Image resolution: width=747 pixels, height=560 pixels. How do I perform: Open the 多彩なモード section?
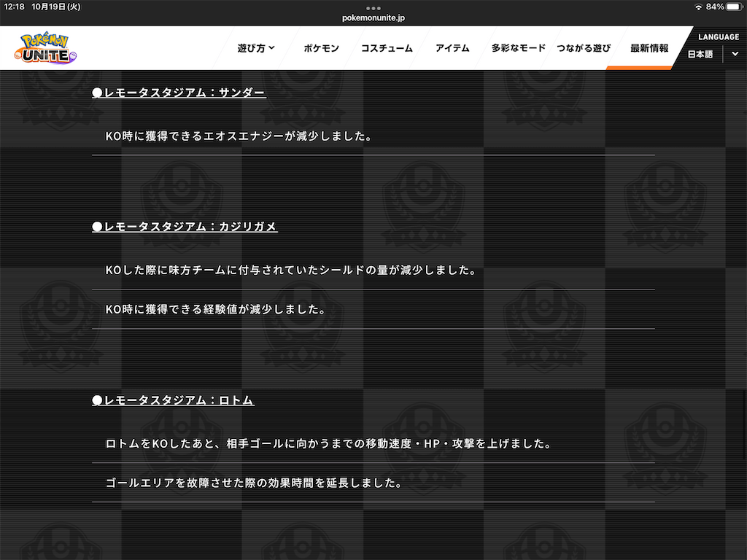(519, 48)
